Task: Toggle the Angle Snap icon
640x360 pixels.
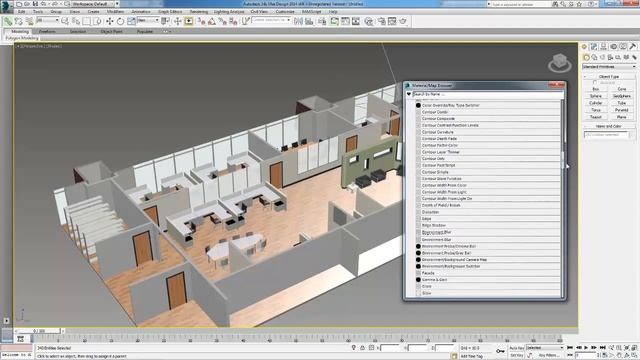Action: point(211,21)
